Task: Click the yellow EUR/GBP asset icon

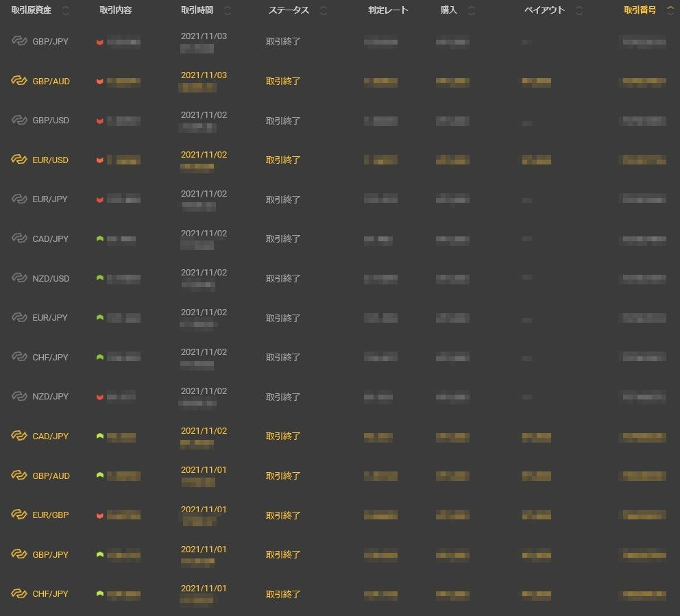Action: [x=19, y=515]
